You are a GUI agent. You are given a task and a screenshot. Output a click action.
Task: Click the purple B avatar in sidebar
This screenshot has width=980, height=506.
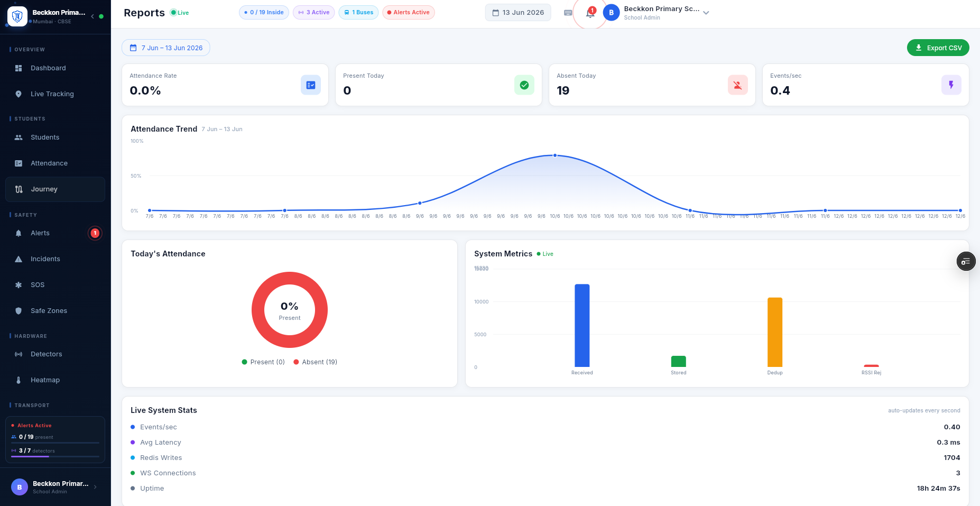(x=20, y=487)
